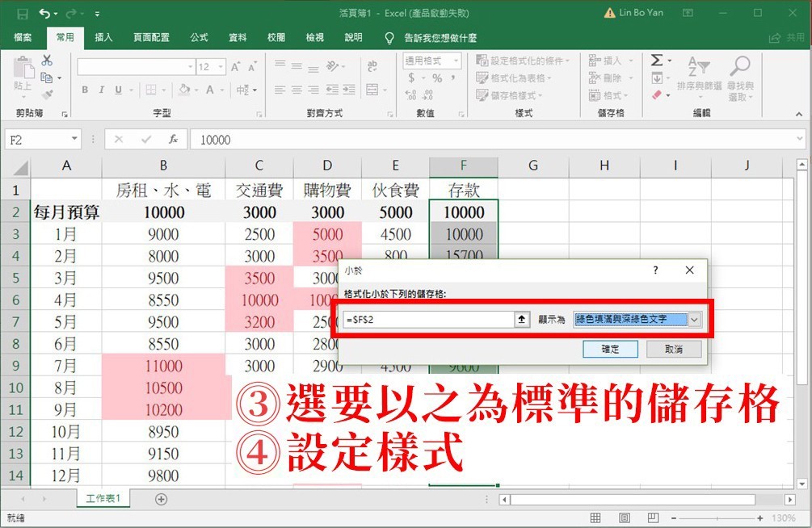Toggle Underline formatting button
The height and width of the screenshot is (528, 812).
[119, 90]
